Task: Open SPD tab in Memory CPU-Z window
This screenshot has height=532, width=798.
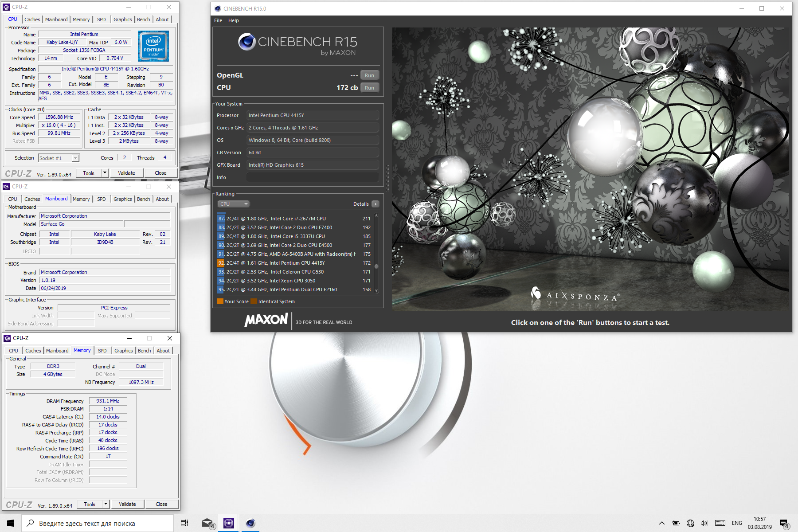Action: coord(102,351)
